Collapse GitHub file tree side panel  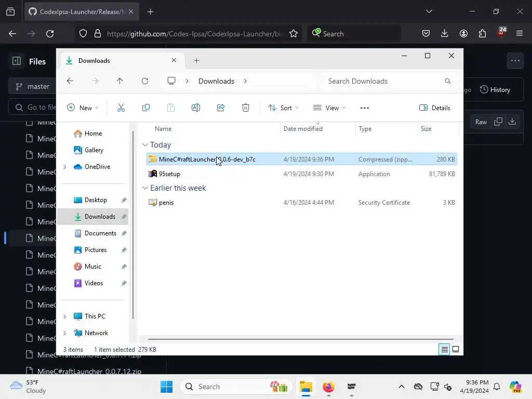(17, 61)
